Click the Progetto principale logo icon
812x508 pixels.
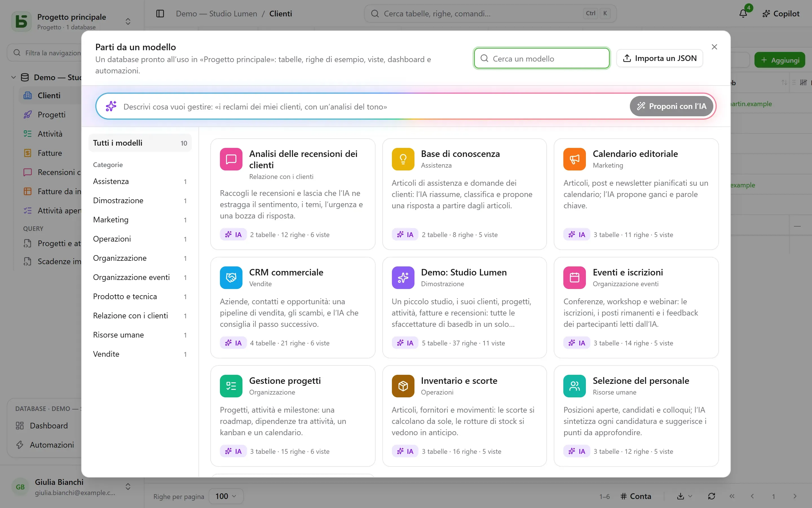tap(21, 21)
